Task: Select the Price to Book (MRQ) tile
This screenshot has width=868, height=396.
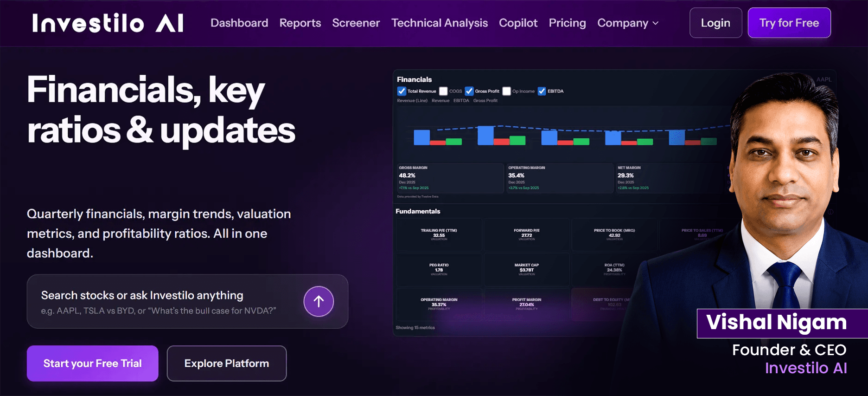Action: pos(614,235)
